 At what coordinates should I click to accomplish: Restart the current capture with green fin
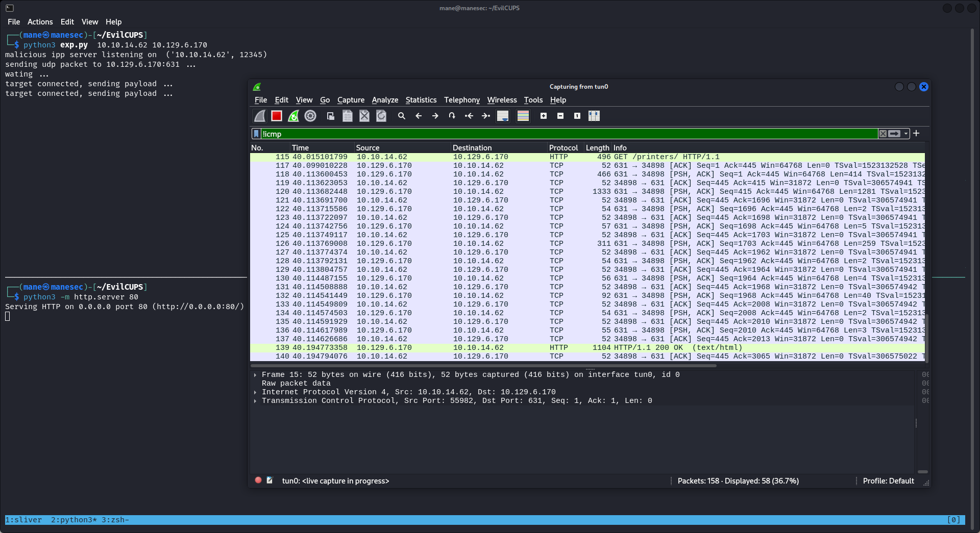[293, 116]
